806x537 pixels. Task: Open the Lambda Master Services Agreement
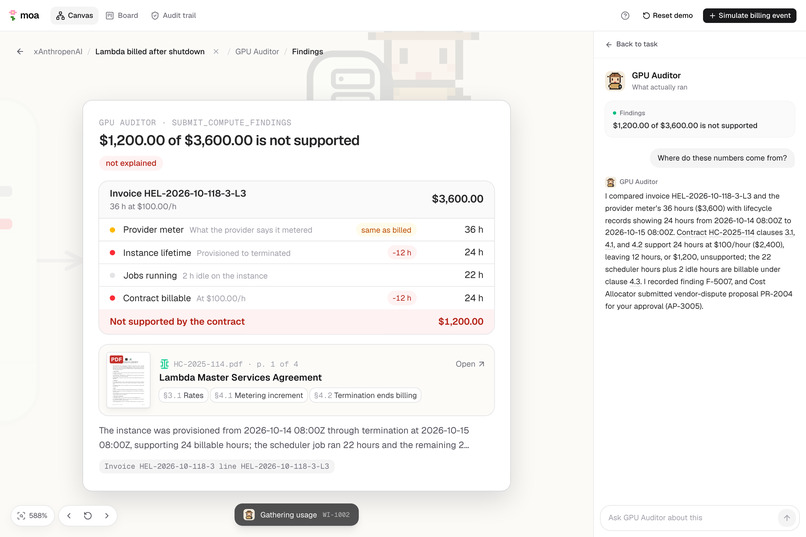pyautogui.click(x=240, y=377)
